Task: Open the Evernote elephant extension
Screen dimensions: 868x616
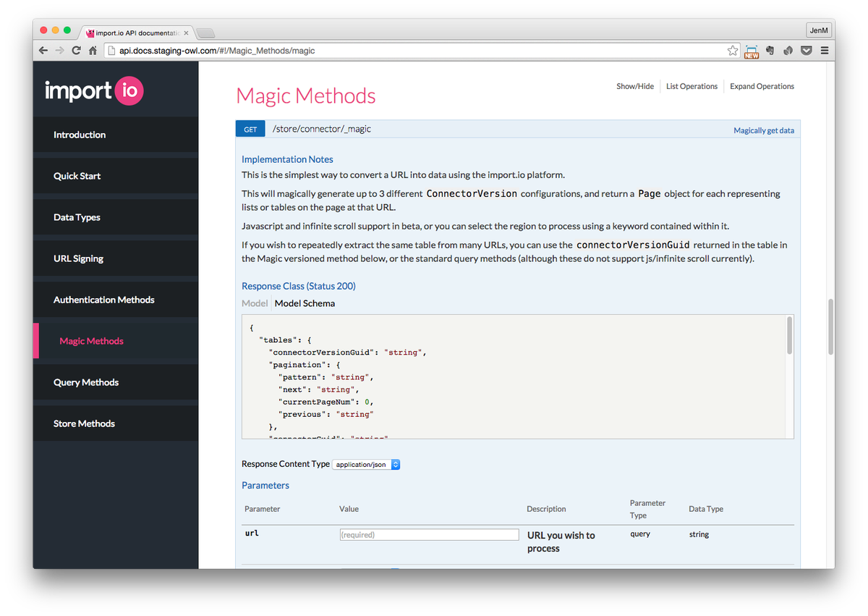Action: click(770, 51)
